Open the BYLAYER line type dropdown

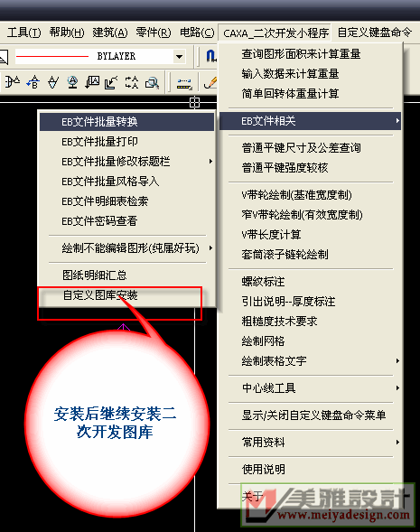pos(179,56)
